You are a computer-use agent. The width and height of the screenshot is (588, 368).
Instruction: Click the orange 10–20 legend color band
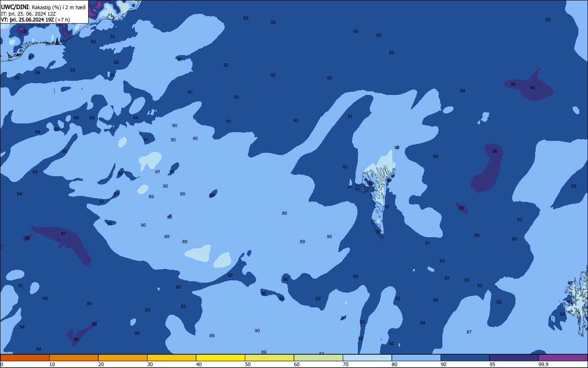click(x=73, y=357)
